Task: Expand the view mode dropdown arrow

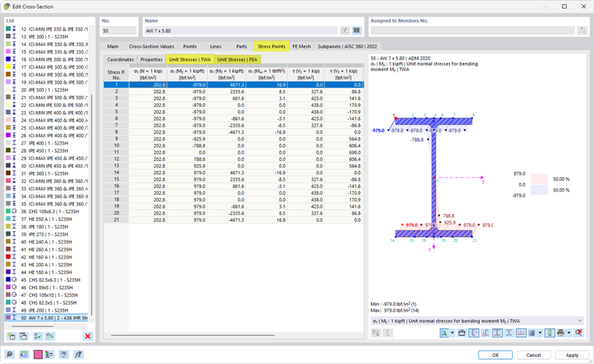Action: tap(453, 333)
